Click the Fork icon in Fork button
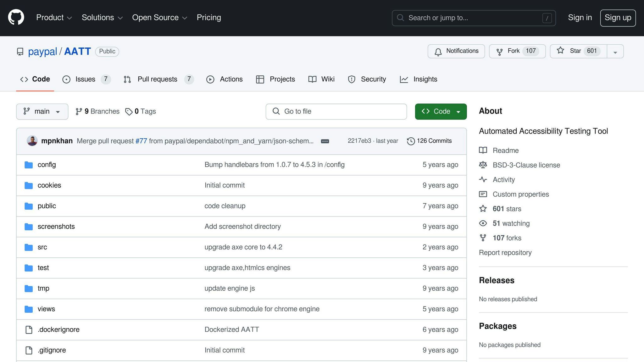Image resolution: width=644 pixels, height=362 pixels. pos(499,52)
